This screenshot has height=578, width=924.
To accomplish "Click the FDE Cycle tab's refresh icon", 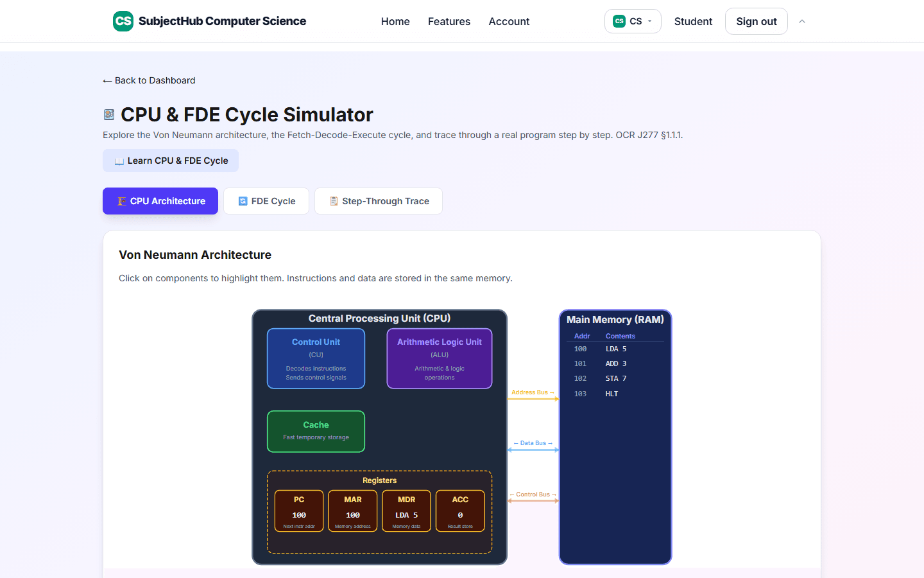I will [243, 201].
